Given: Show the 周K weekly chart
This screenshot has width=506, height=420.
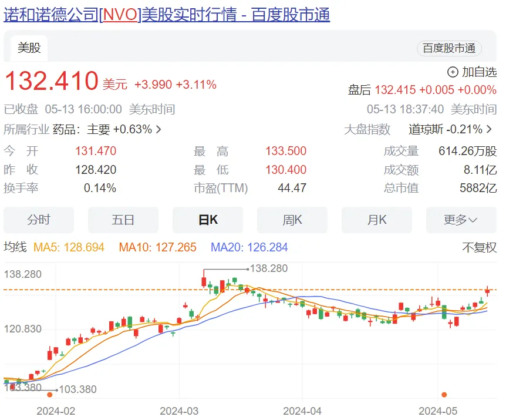Looking at the screenshot, I should (x=292, y=220).
